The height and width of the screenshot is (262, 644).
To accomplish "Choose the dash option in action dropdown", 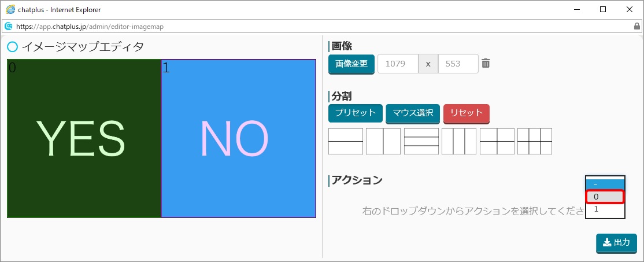I will 605,184.
